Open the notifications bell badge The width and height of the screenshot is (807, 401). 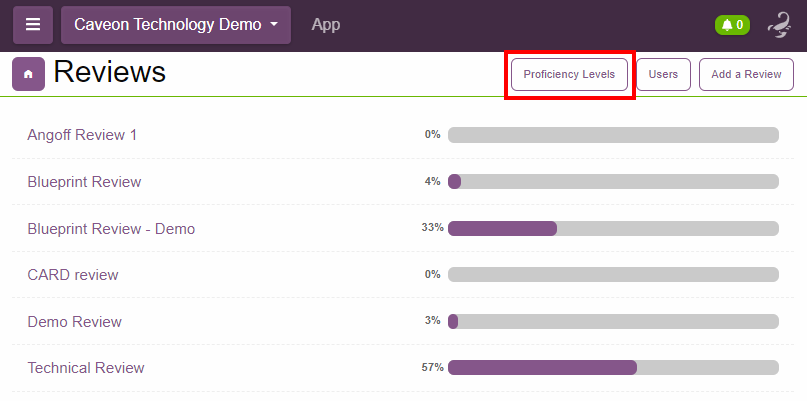[732, 25]
